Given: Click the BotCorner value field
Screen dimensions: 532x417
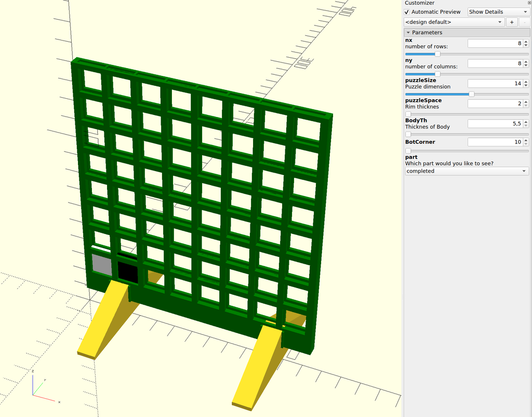Looking at the screenshot, I should click(x=494, y=142).
